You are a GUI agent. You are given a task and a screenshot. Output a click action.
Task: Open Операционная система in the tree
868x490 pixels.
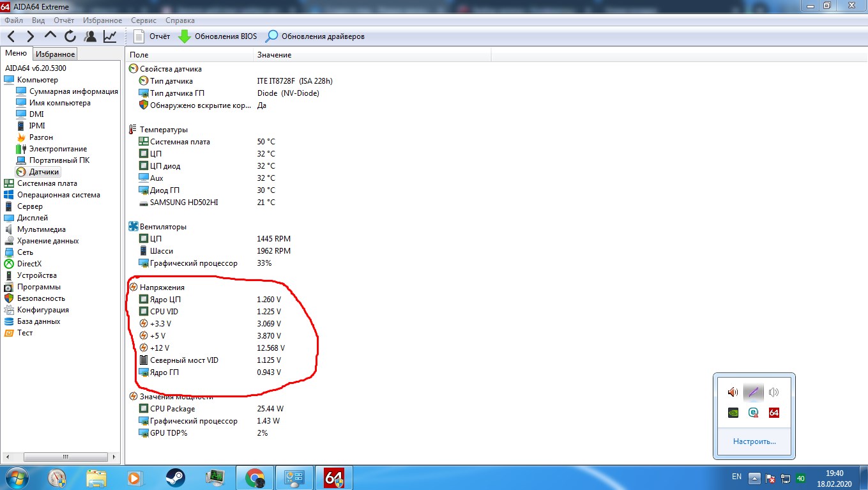tap(52, 195)
